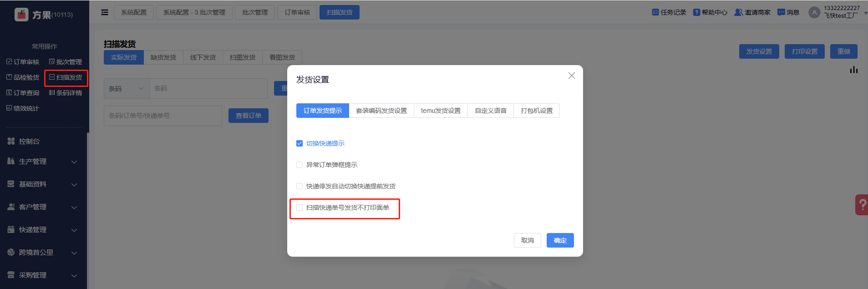
Task: Click the 客户管理 menu icon
Action: [x=11, y=207]
